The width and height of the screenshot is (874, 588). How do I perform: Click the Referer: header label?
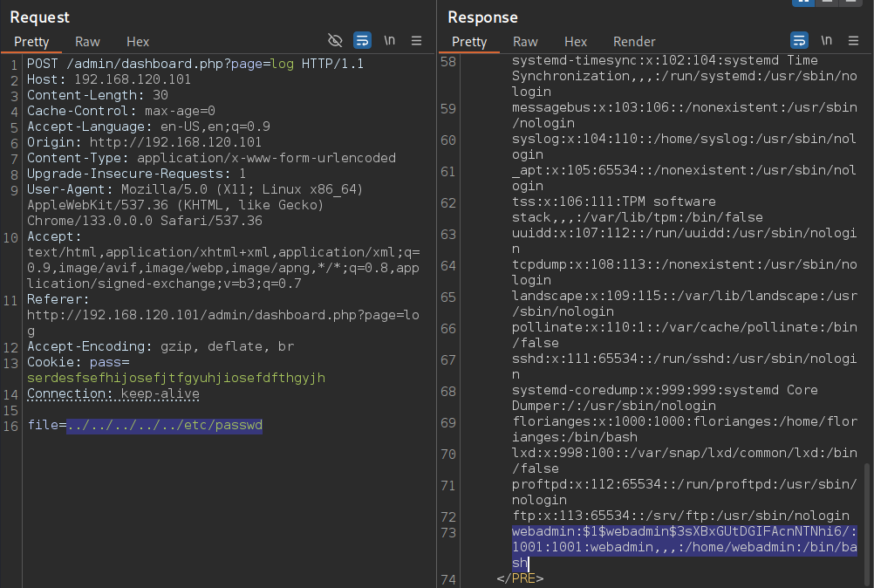pos(58,299)
